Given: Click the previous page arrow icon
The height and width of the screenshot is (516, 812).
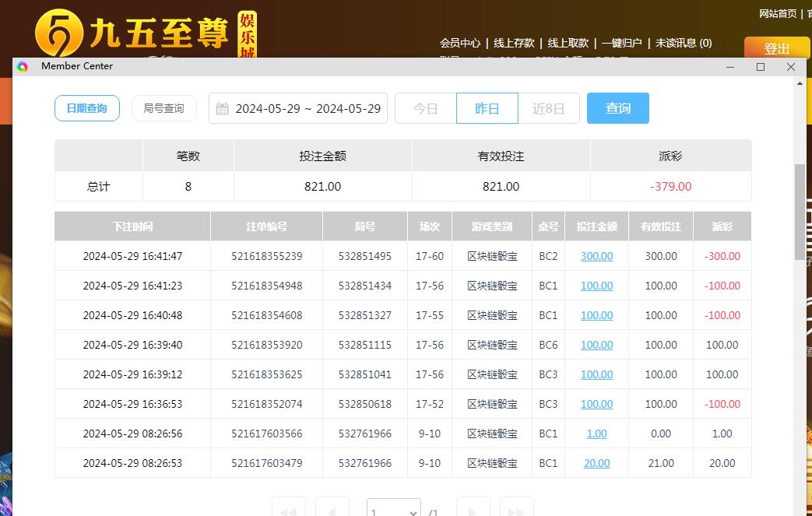Looking at the screenshot, I should point(332,510).
